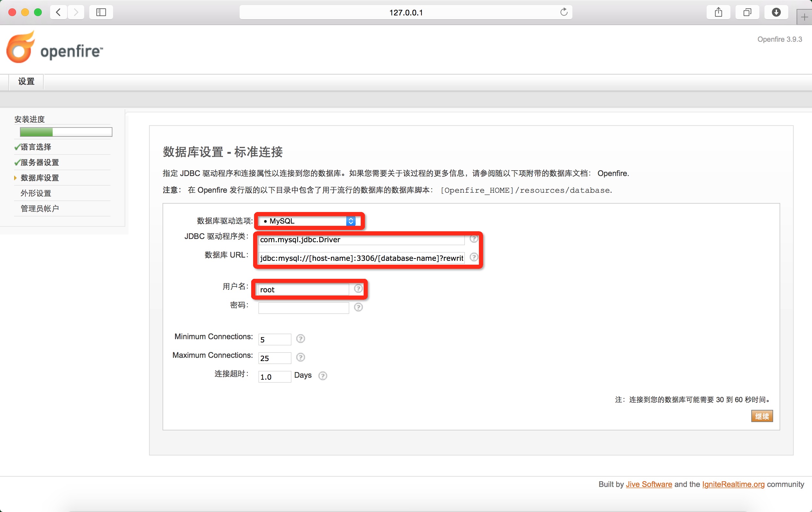Screen dimensions: 812x512
Task: Open help icon for Maximum Connections
Action: coord(300,357)
